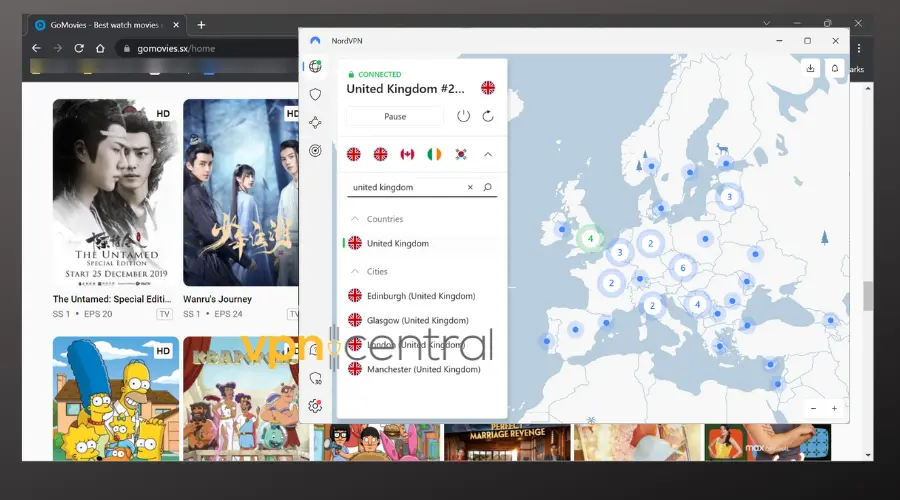Go back in the Chrome browser
Viewport: 900px width, 500px height.
[36, 48]
